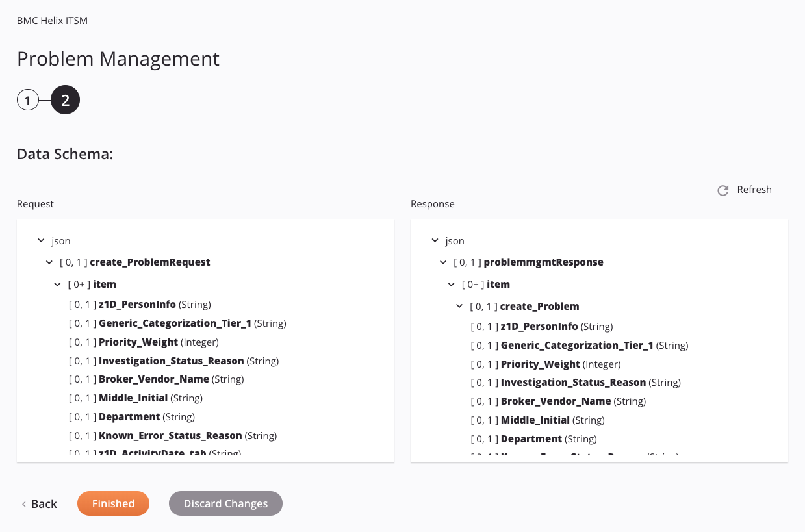
Task: Select Known_Error_Status_Reason in Request tree
Action: [x=173, y=435]
